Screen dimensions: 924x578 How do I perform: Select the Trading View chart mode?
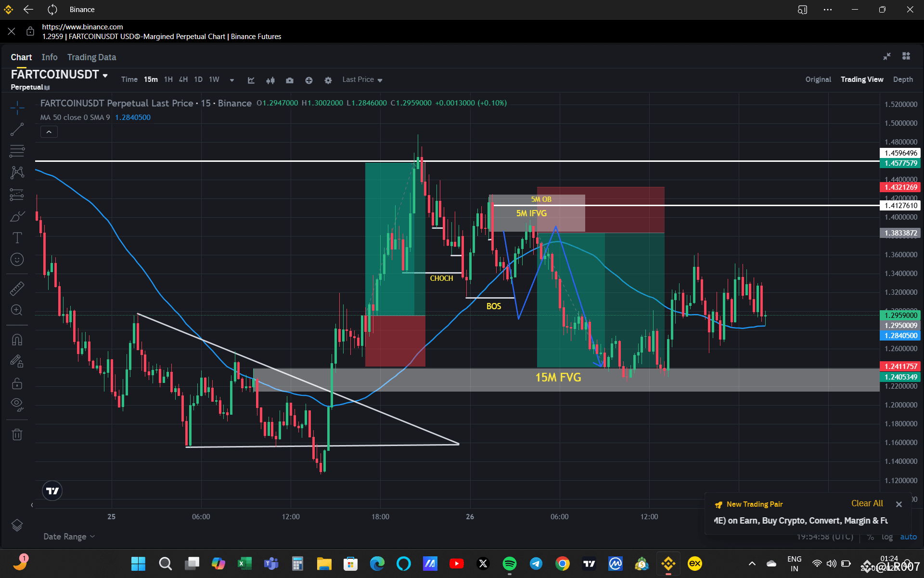tap(862, 79)
